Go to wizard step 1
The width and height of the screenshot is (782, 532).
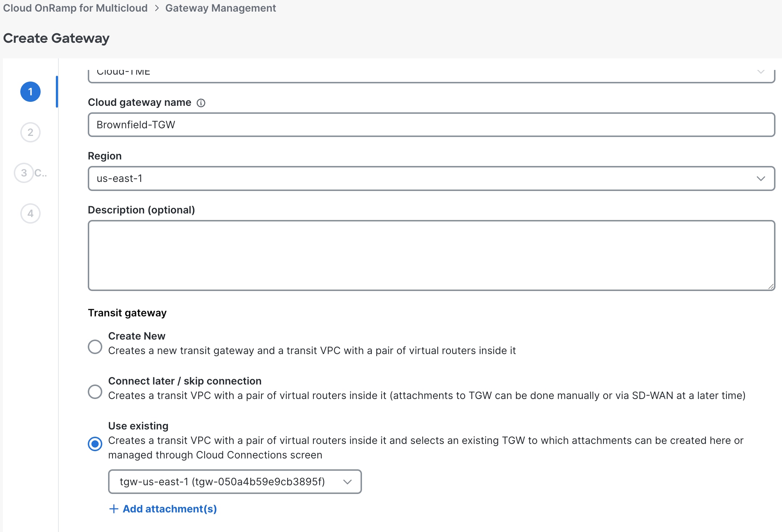[x=30, y=92]
